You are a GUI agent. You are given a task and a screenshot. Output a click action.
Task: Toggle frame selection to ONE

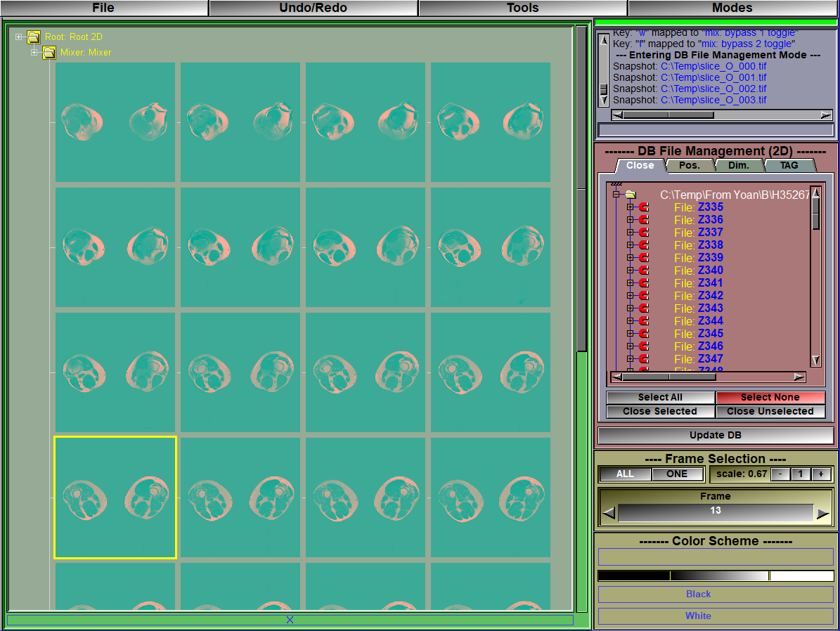tap(677, 474)
